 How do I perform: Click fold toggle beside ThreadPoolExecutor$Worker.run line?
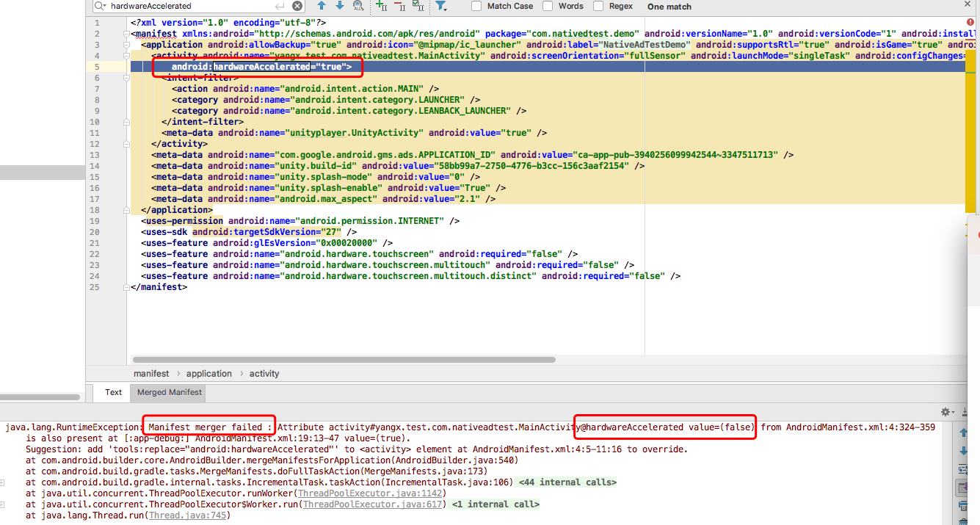coord(4,504)
